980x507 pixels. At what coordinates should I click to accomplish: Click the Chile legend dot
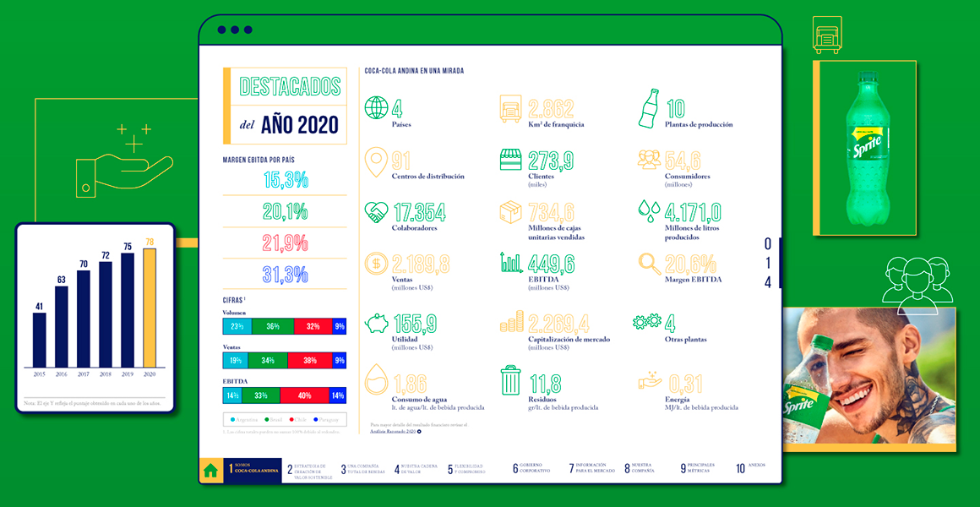pos(293,419)
